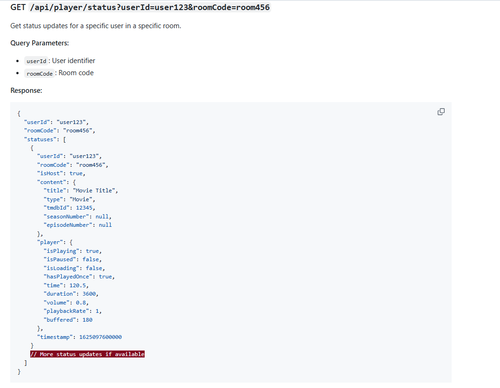The height and width of the screenshot is (388, 500).
Task: Click the GET /api/player/status endpoint heading
Action: (140, 7)
